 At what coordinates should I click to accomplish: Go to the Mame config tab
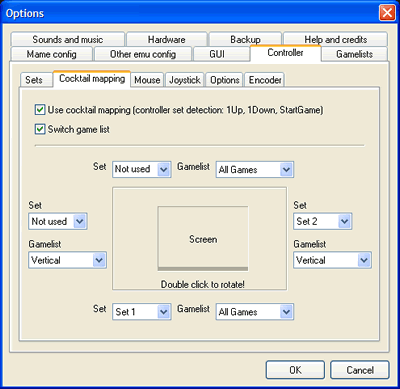coord(52,54)
